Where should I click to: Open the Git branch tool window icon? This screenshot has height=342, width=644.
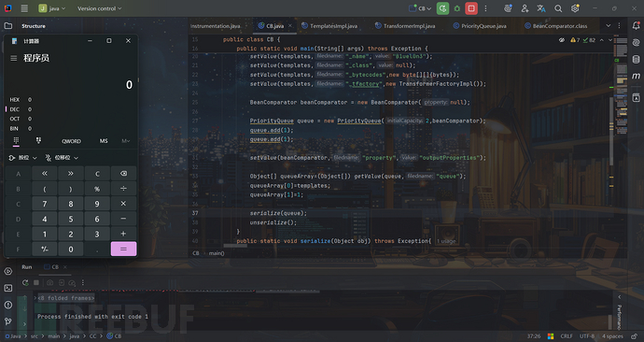click(8, 321)
